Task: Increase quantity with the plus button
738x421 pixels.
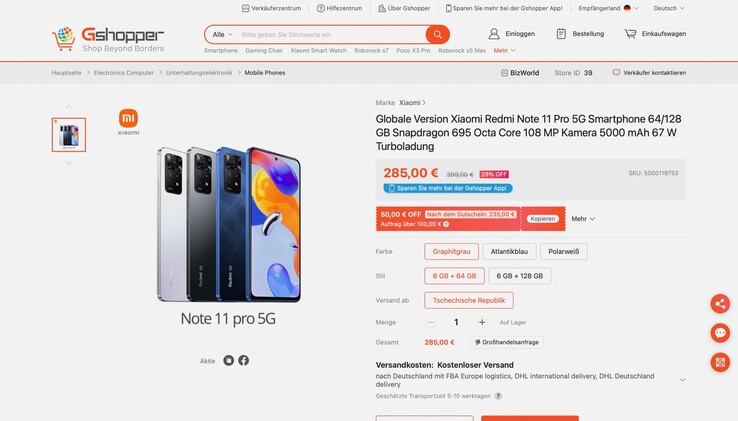Action: coord(482,322)
